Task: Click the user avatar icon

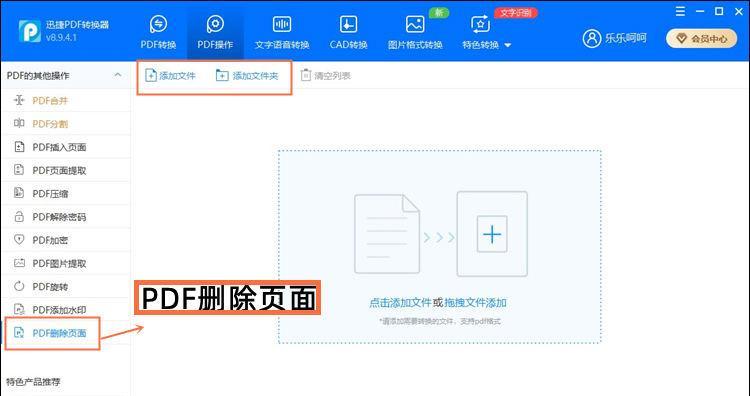Action: pos(592,38)
